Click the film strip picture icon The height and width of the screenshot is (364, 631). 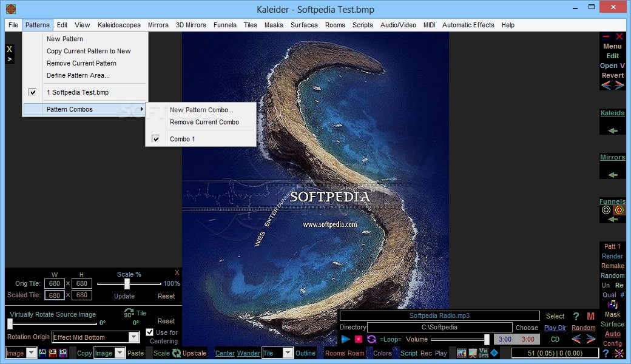462,353
